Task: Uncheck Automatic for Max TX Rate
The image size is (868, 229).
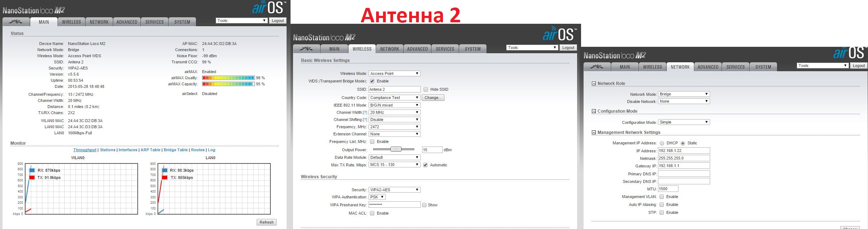Action: point(425,165)
